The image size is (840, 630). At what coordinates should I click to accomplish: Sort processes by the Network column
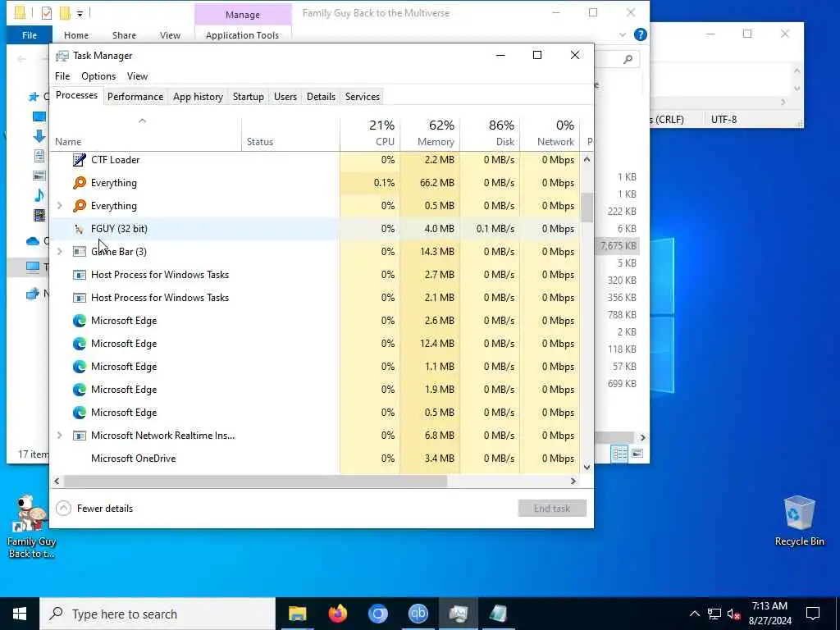[550, 134]
